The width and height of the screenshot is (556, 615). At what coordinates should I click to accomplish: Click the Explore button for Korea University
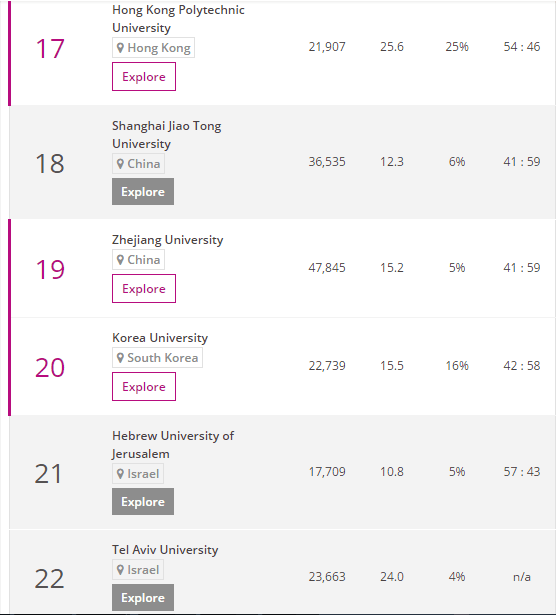tap(144, 387)
